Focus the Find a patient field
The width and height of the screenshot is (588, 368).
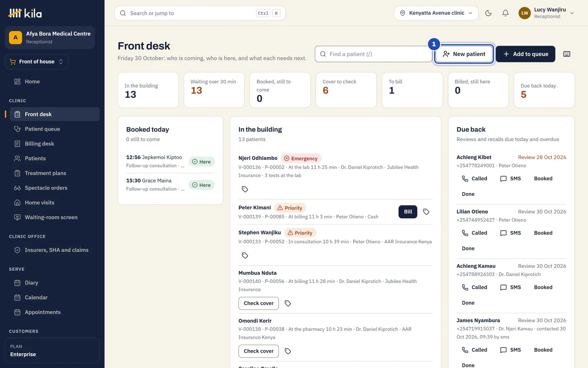pos(374,54)
